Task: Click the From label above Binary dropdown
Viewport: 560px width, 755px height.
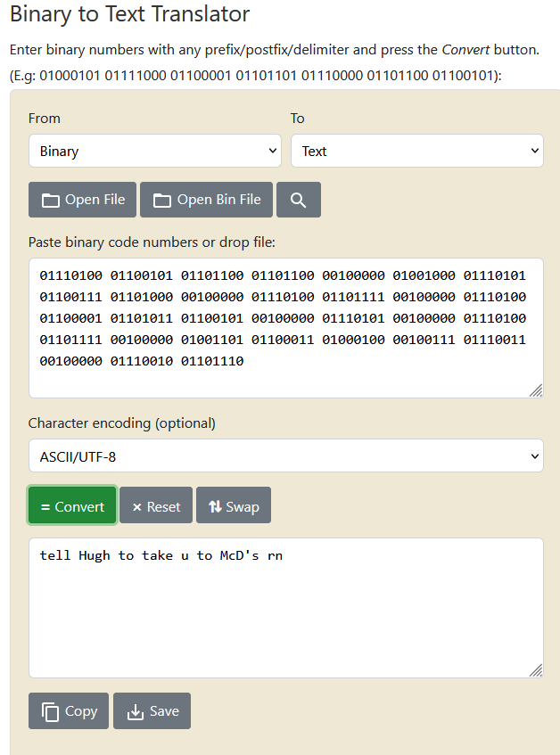Action: tap(45, 119)
